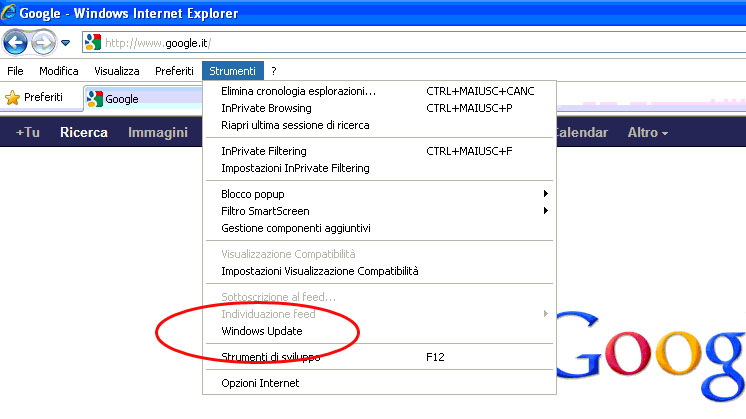Expand the Blocco popup submenu

(x=379, y=194)
